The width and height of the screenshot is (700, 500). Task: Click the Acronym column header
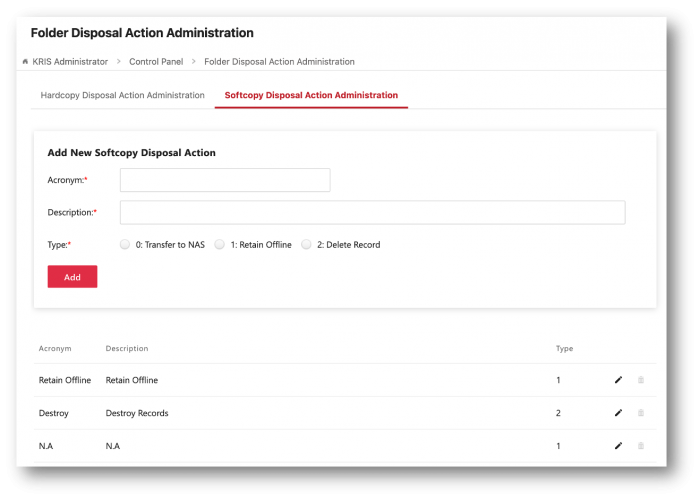(x=55, y=348)
